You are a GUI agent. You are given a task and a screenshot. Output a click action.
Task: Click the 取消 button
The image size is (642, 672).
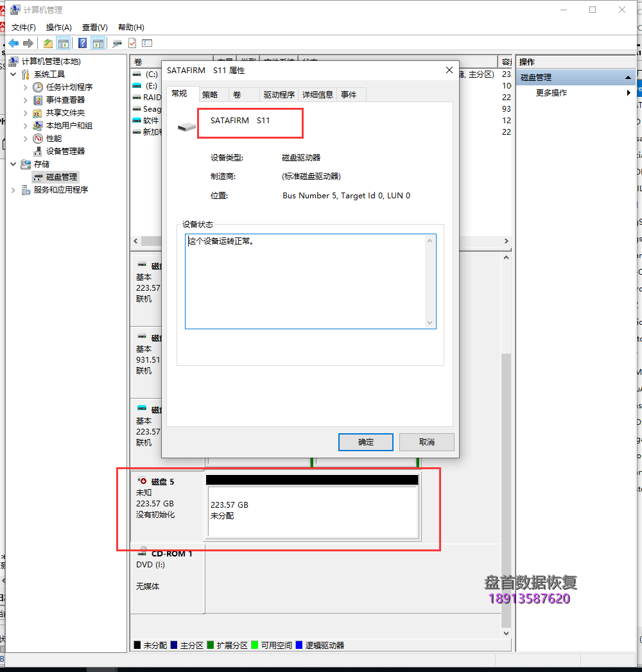click(x=426, y=442)
